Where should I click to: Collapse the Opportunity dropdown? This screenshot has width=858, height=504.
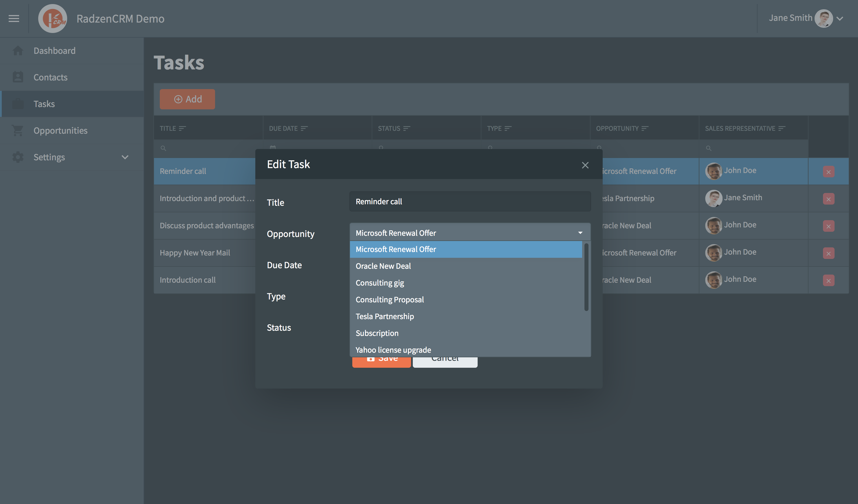[x=580, y=233]
